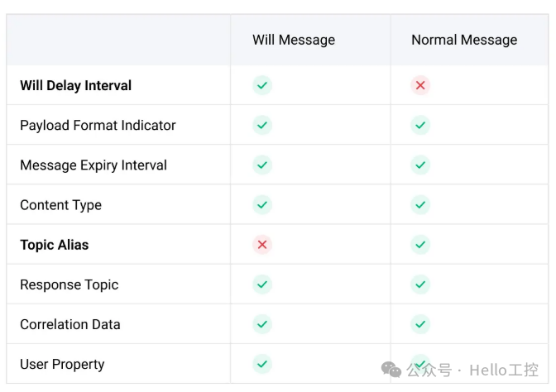The width and height of the screenshot is (556, 392).
Task: Click Correlation Data check under Normal Message
Action: pyautogui.click(x=420, y=324)
